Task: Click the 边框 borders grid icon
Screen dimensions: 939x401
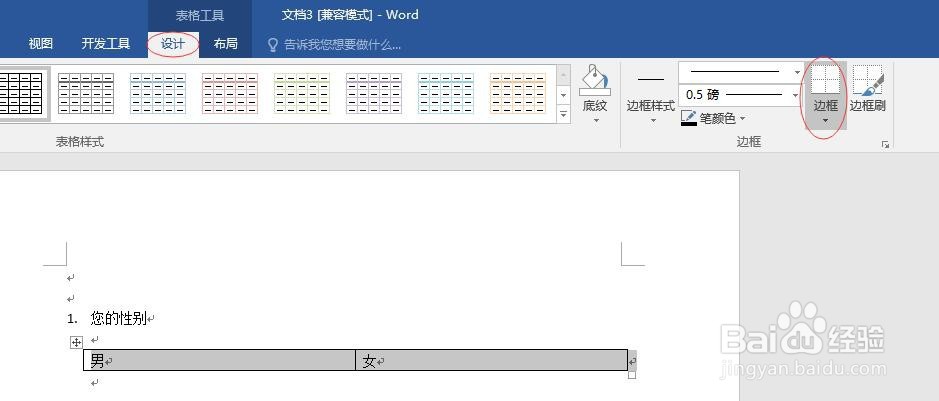Action: (x=825, y=79)
